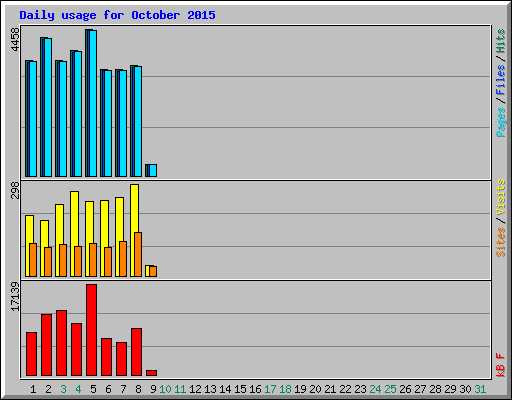Screen dimensions: 512x400
Task: Click day label 20 on x-axis
Action: point(315,389)
